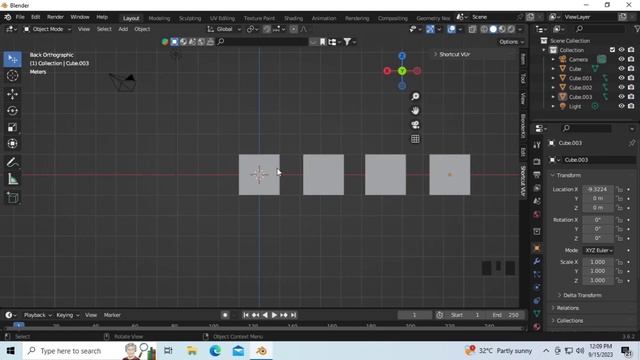The width and height of the screenshot is (640, 360).
Task: Choose the Measure tool
Action: [x=12, y=179]
